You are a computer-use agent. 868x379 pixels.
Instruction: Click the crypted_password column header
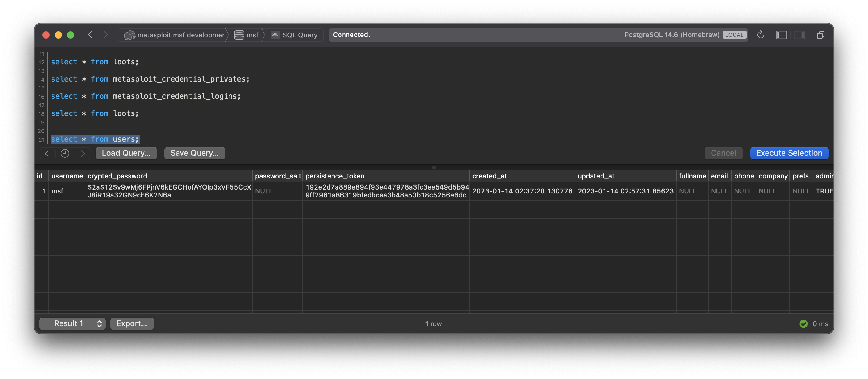[117, 176]
